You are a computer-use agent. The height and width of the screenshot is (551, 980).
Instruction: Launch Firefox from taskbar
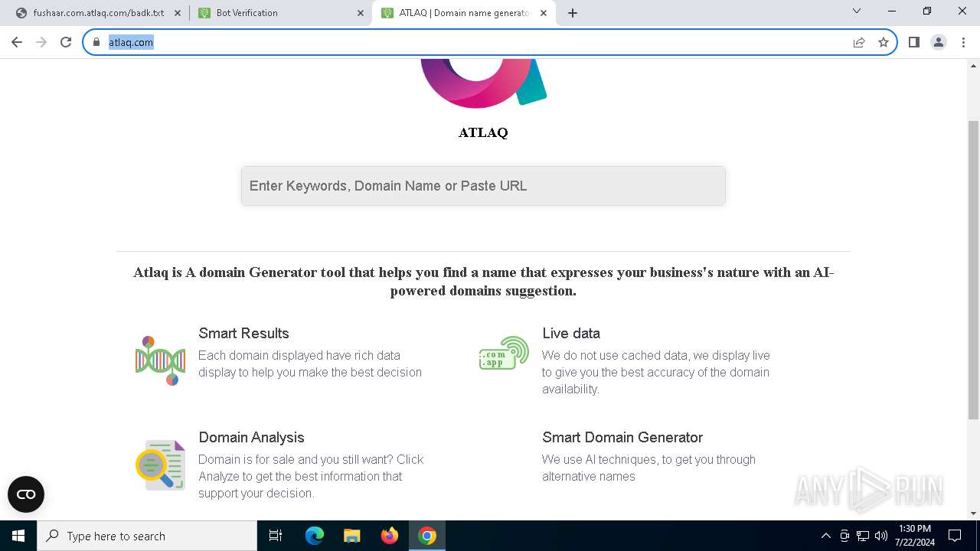coord(390,536)
